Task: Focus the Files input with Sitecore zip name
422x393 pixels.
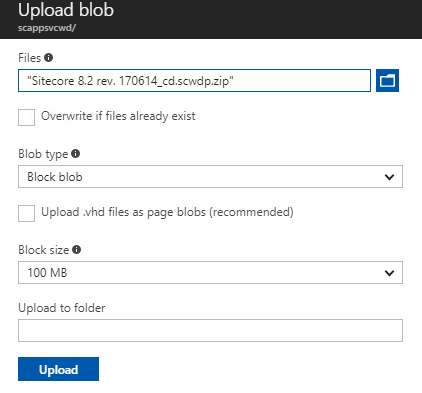Action: 194,80
